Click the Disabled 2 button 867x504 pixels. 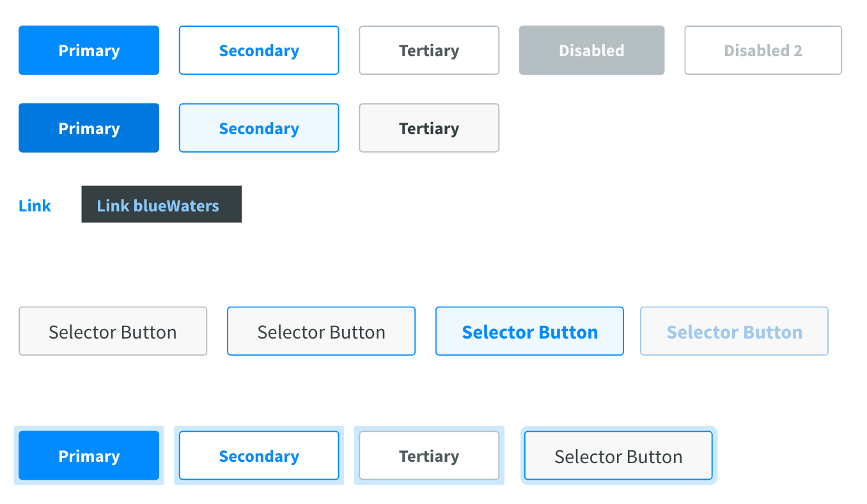tap(762, 50)
